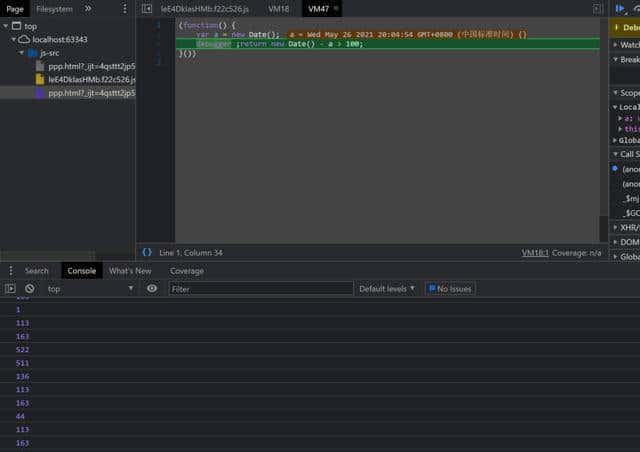Viewport: 640px width, 452px height.
Task: Click the VM18:1 source link
Action: [537, 254]
